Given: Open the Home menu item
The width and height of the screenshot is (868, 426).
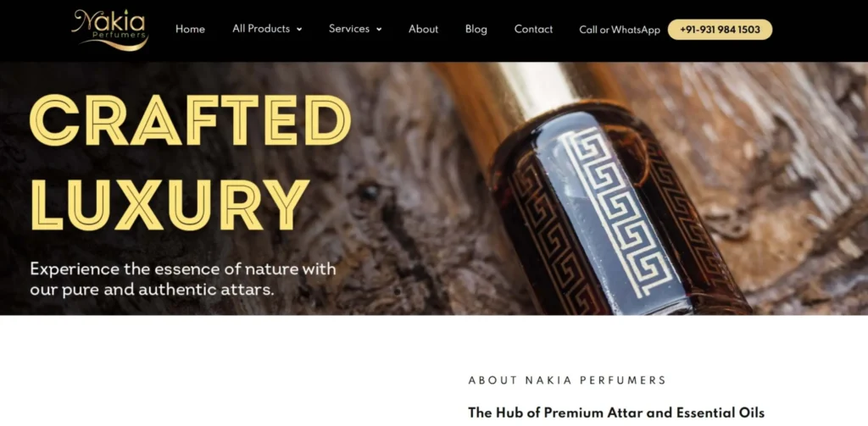Looking at the screenshot, I should click(190, 30).
